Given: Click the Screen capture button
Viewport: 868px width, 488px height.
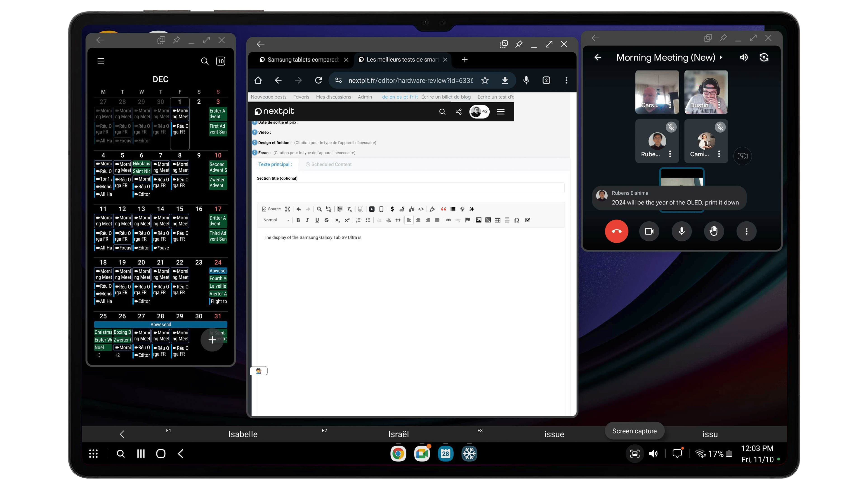Looking at the screenshot, I should (x=634, y=431).
